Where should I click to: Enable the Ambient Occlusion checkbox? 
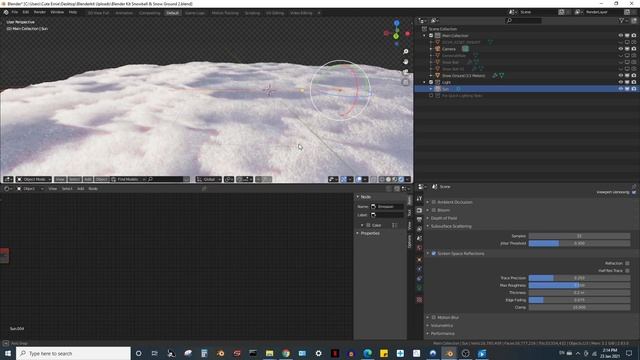point(433,202)
